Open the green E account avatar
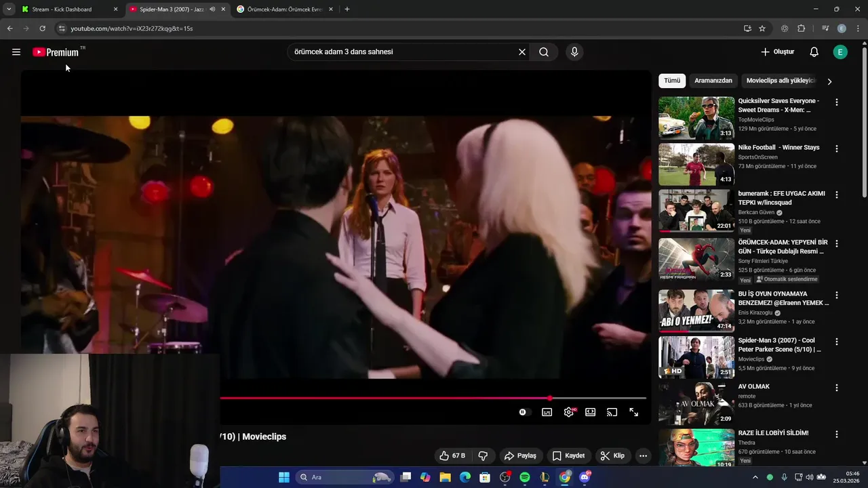 coord(840,52)
